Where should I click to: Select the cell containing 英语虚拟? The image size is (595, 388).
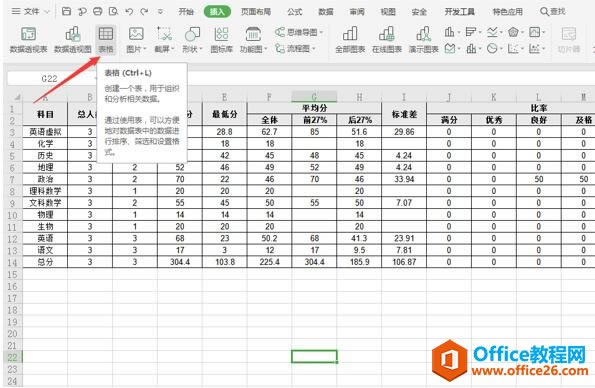[45, 132]
